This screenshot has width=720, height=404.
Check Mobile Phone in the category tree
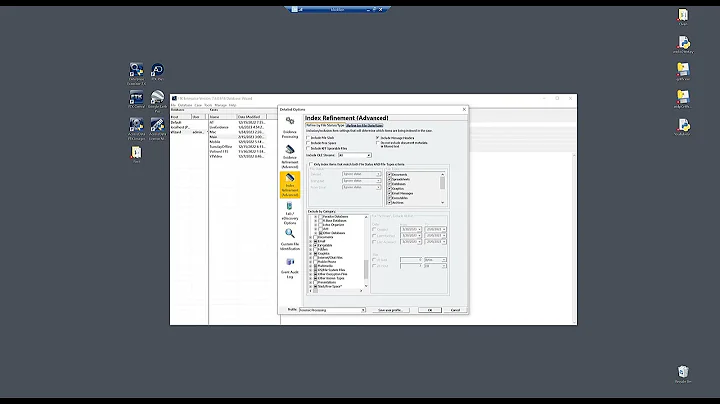pyautogui.click(x=315, y=262)
